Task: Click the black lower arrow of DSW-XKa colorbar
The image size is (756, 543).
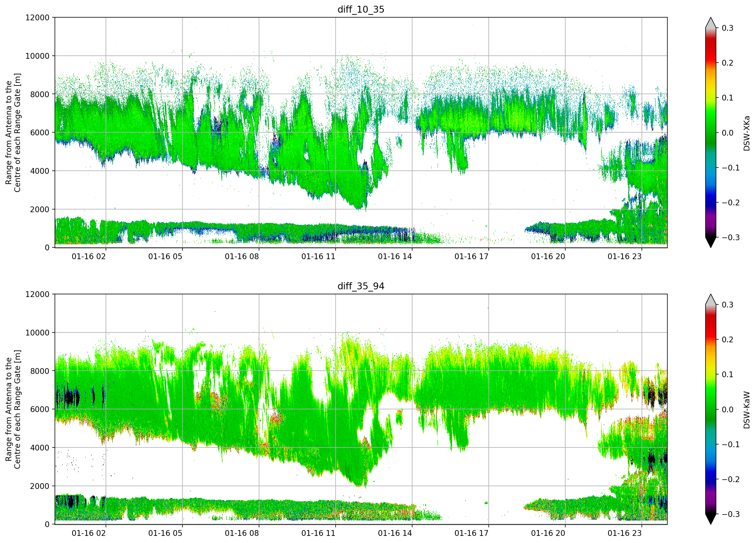Action: point(711,242)
